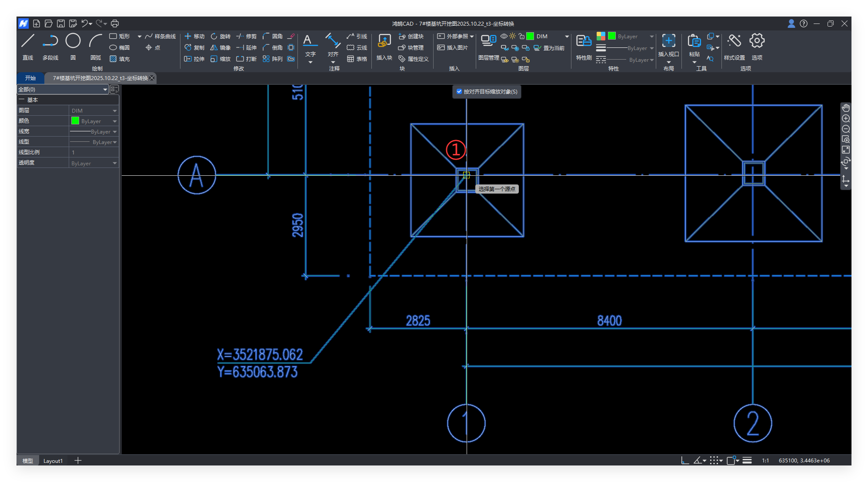
Task: Switch to the Layout1 tab
Action: [x=53, y=461]
